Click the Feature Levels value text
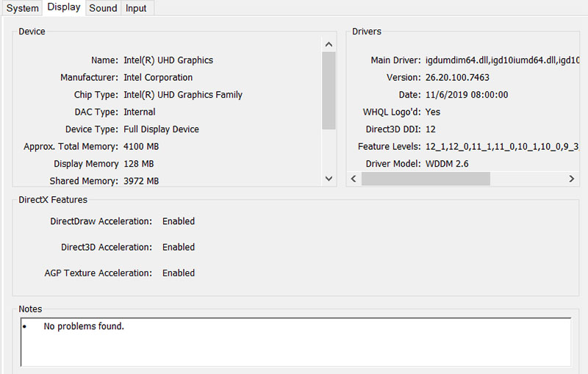 501,146
